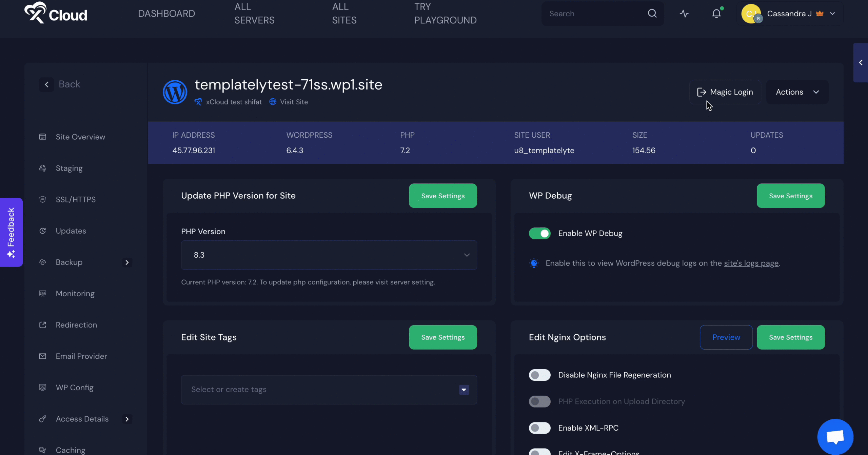The width and height of the screenshot is (868, 455).
Task: Collapse the right side panel arrow
Action: (x=861, y=63)
